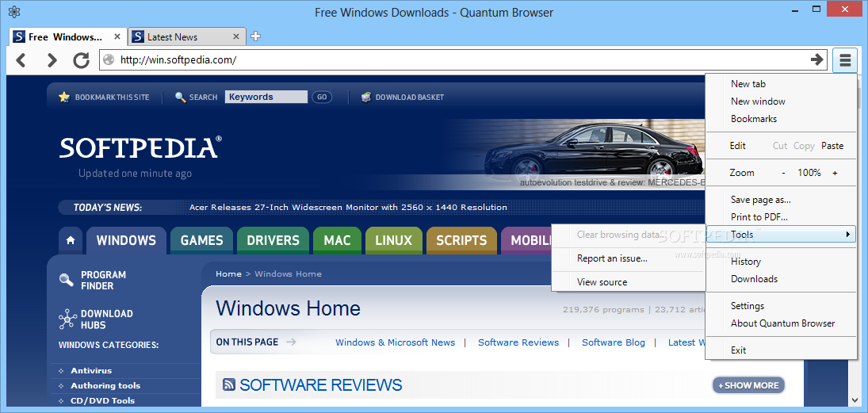Click the forward navigation arrow
Image resolution: width=868 pixels, height=413 pixels.
pos(52,59)
